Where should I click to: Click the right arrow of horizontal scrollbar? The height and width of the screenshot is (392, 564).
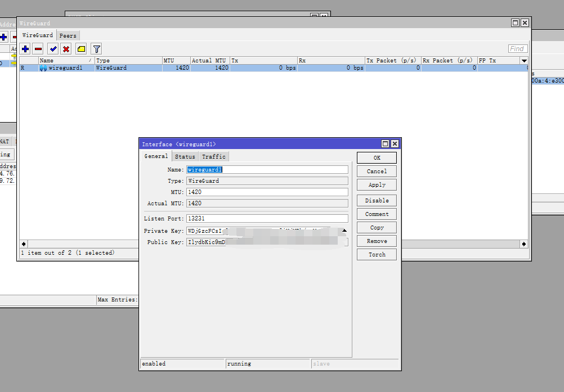tap(524, 244)
